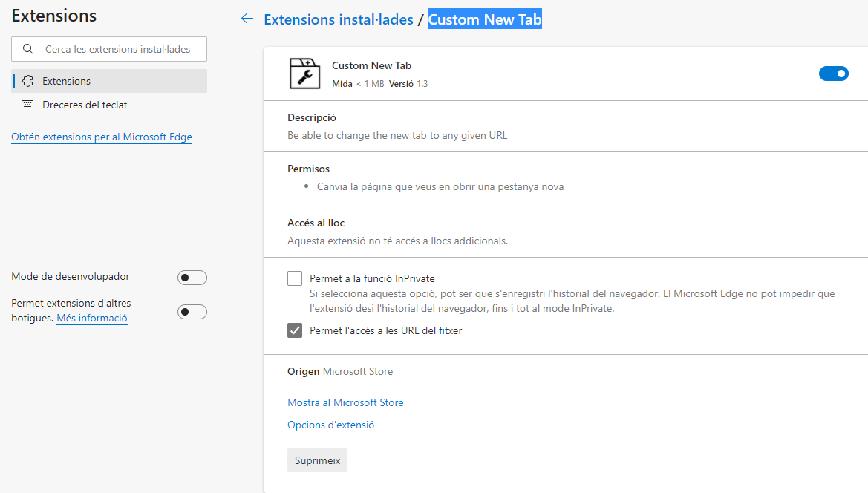Click the Versió 1.3 text
Viewport: 868px width, 493px height.
point(408,84)
